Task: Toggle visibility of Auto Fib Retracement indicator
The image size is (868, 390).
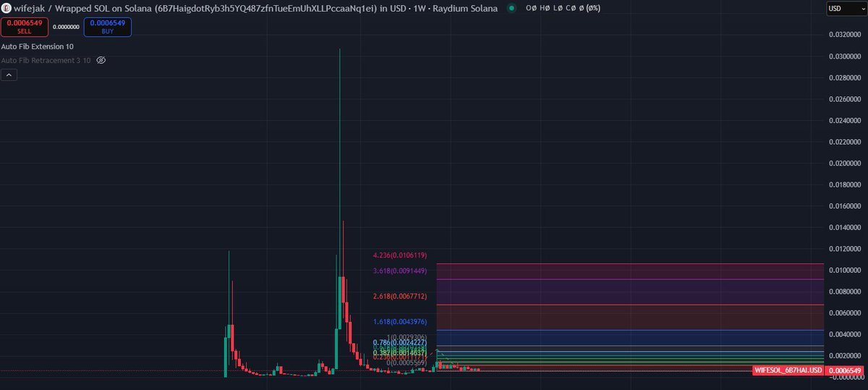Action: point(101,60)
